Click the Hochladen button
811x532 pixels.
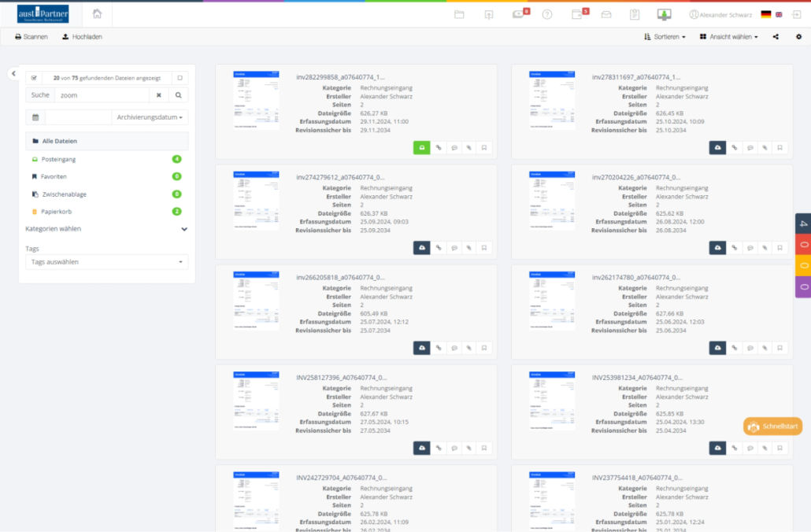[82, 37]
